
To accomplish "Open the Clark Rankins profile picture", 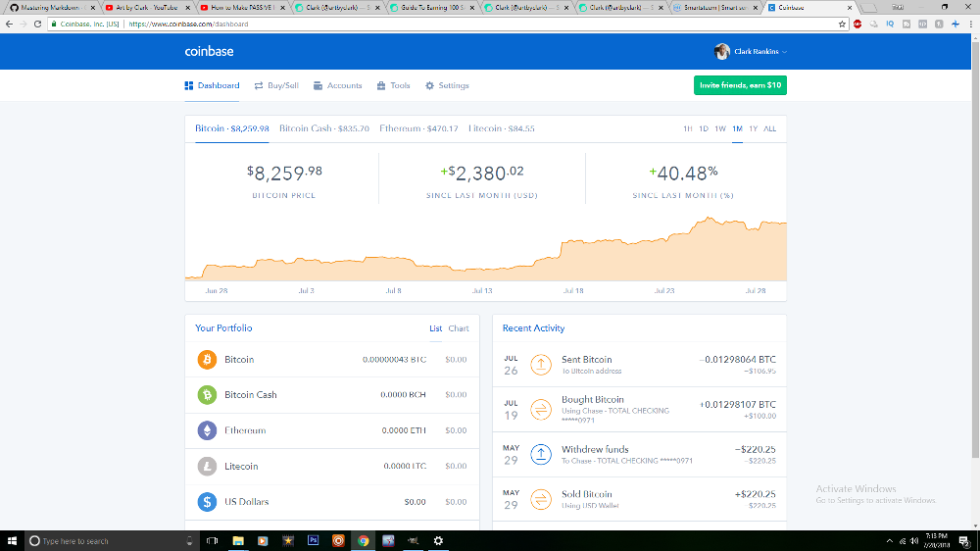I will click(722, 51).
